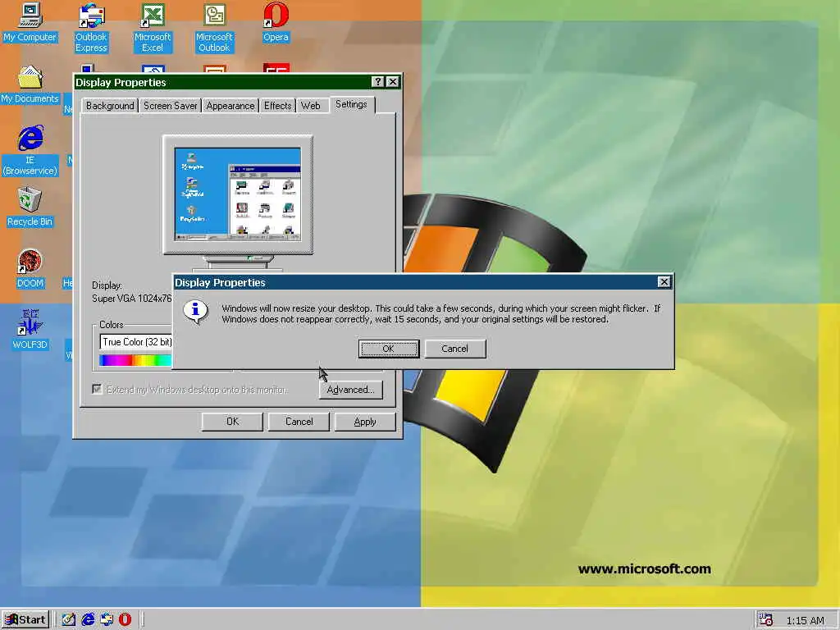Select the WOLF3D desktop shortcut

click(x=30, y=330)
